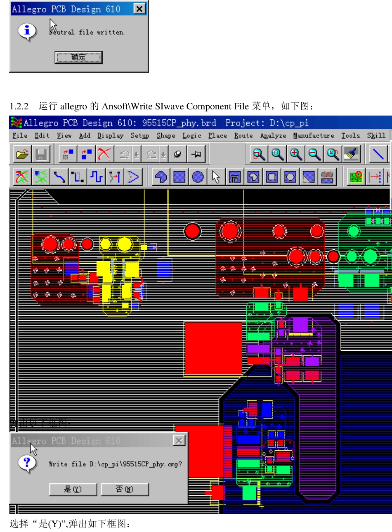Click the Unrats All icon
The width and height of the screenshot is (392, 532).
click(22, 177)
